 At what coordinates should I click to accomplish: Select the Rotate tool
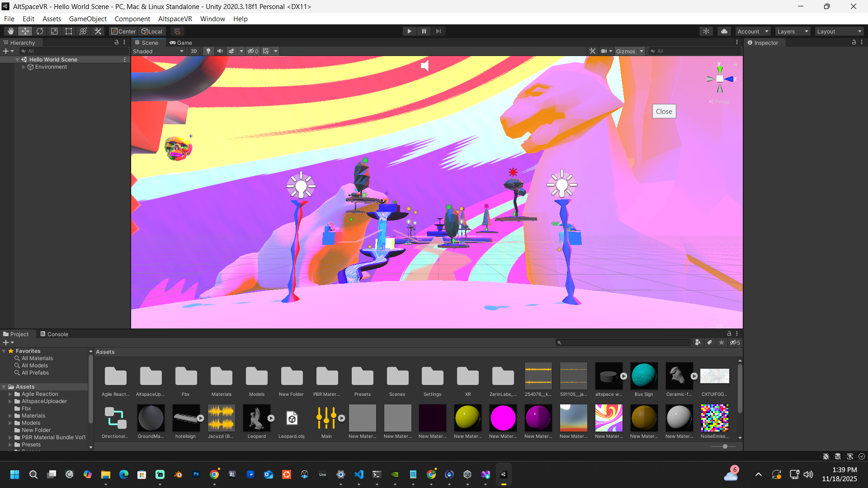[40, 31]
